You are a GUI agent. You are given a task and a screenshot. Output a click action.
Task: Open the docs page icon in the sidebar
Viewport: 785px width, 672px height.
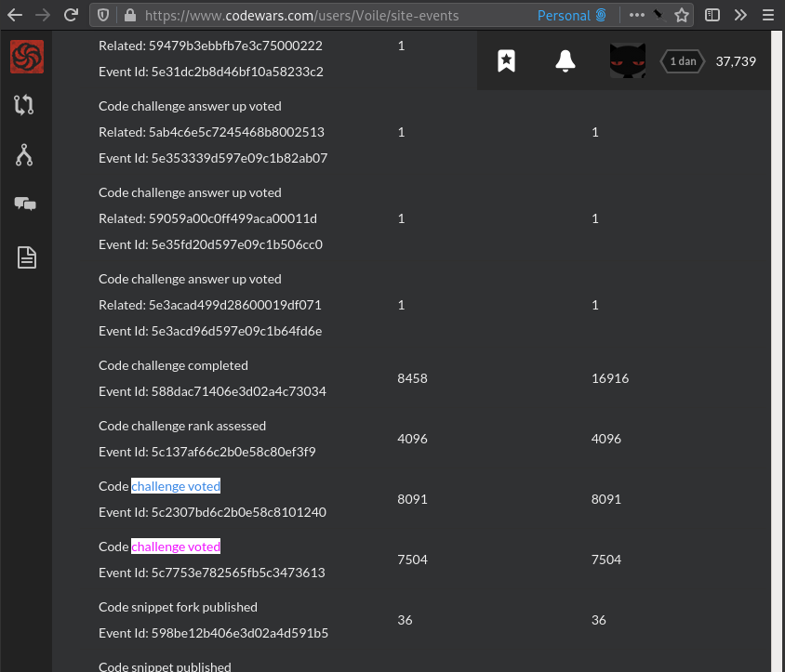click(x=26, y=257)
